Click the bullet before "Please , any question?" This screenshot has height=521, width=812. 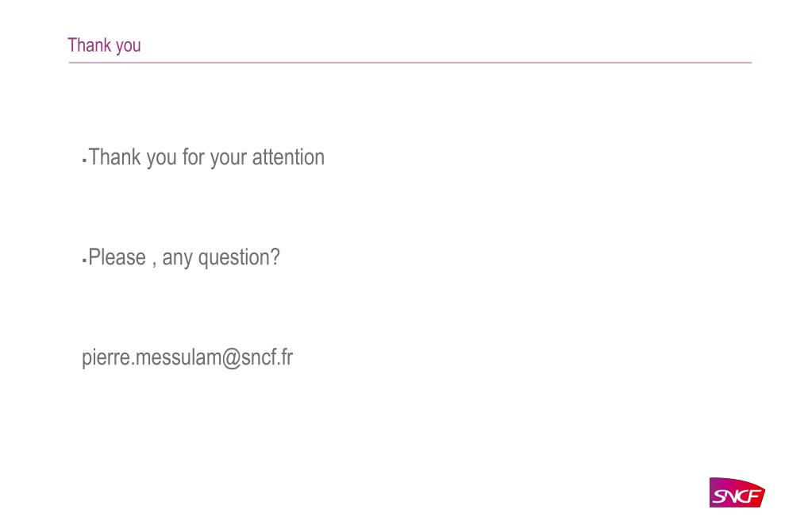[84, 260]
